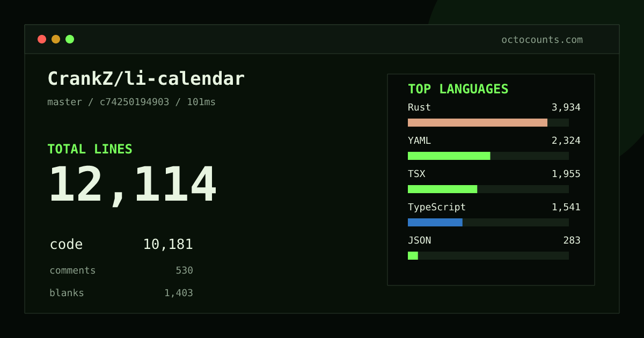Click the yellow minimize window dot
644x338 pixels.
click(x=56, y=39)
